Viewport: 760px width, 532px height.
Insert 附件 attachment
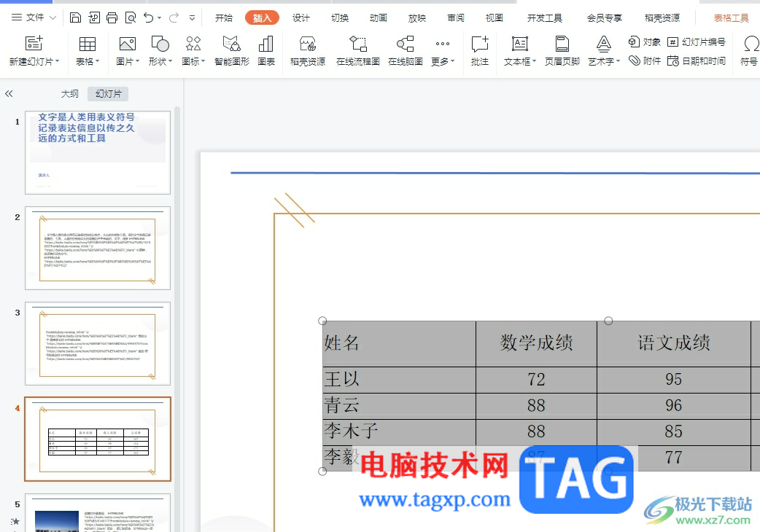[645, 60]
